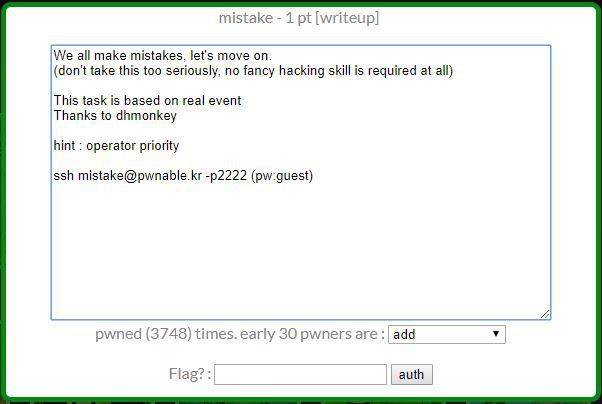The image size is (602, 404).
Task: Click the 'pwned (3748) times' label
Action: tap(166, 334)
